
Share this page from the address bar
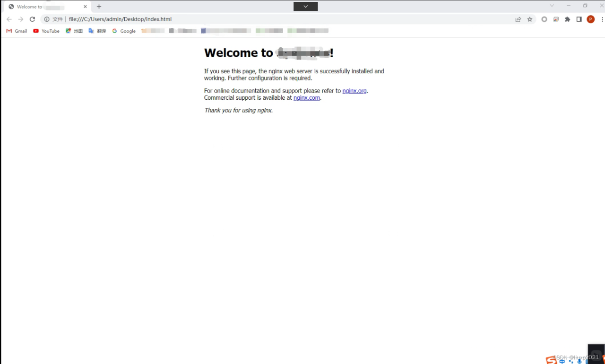(518, 19)
